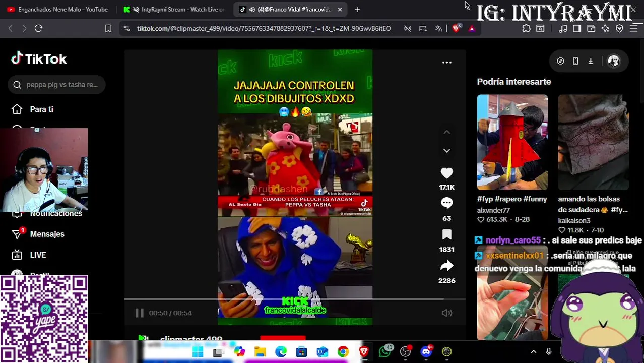644x363 pixels.
Task: Open the Brave hamburger main menu
Action: (633, 28)
